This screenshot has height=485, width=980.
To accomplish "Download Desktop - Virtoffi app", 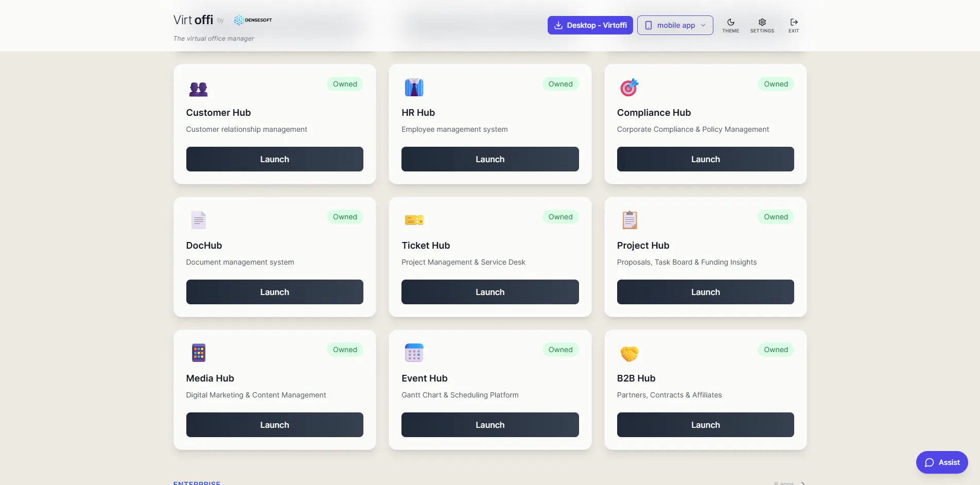I will (590, 25).
